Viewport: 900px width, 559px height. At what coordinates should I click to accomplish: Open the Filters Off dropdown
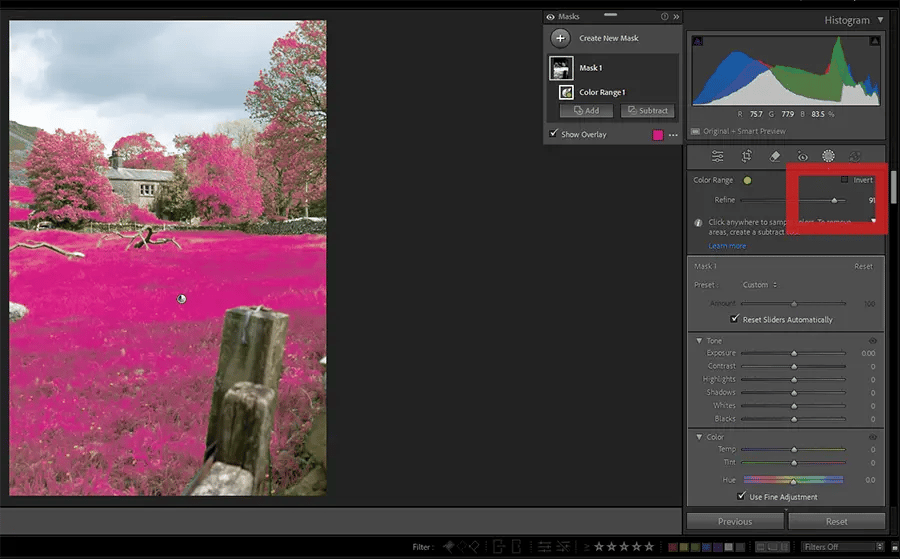pos(843,546)
